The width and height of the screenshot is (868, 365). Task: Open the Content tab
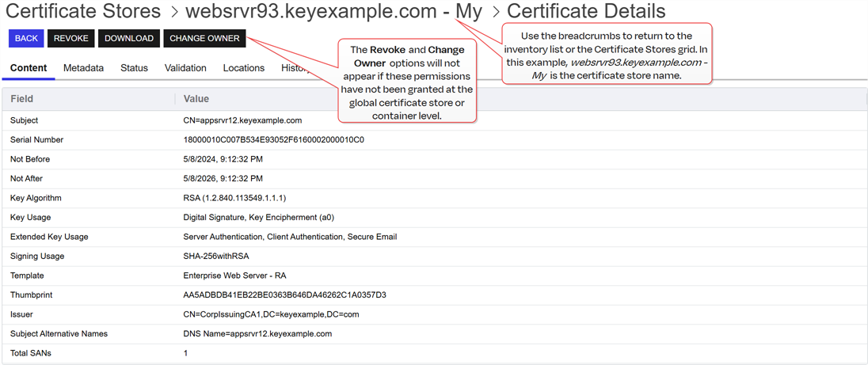(x=29, y=68)
